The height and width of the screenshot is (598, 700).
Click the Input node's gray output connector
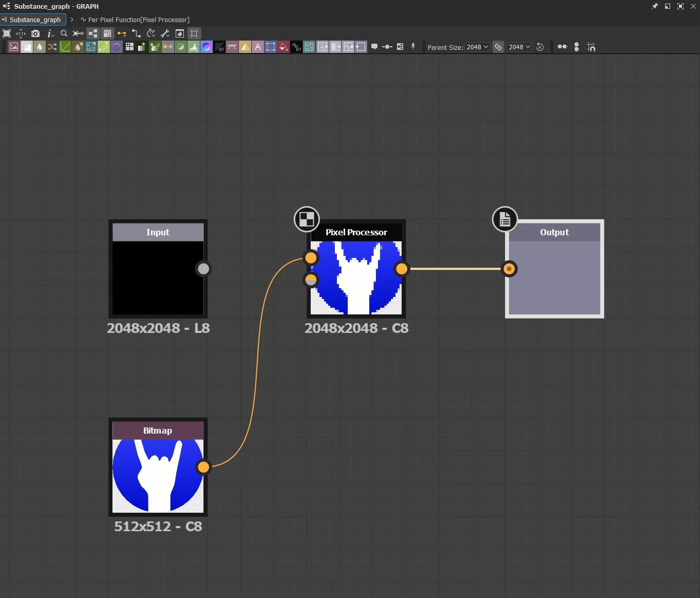203,269
